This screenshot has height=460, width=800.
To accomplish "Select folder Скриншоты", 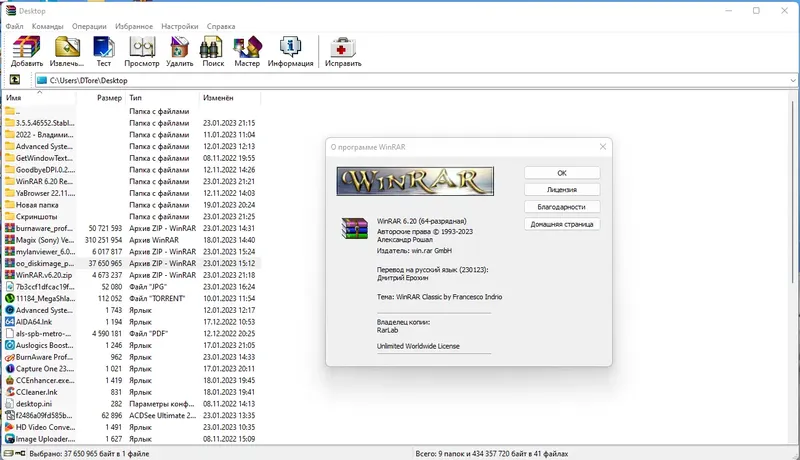I will tap(132, 217).
